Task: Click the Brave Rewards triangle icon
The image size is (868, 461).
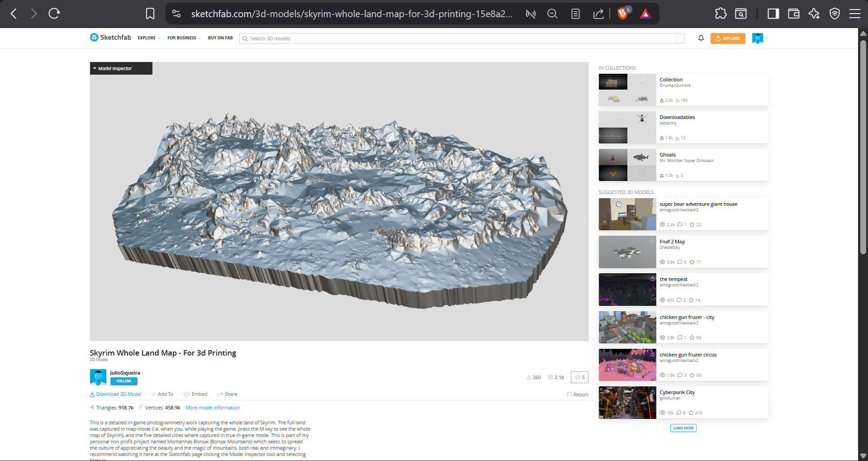Action: tap(645, 14)
